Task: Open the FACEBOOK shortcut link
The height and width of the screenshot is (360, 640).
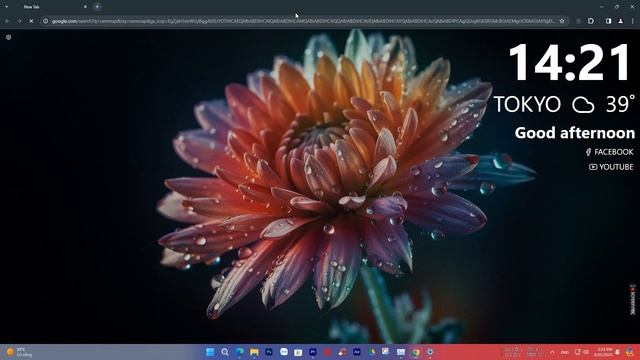Action: 609,152
